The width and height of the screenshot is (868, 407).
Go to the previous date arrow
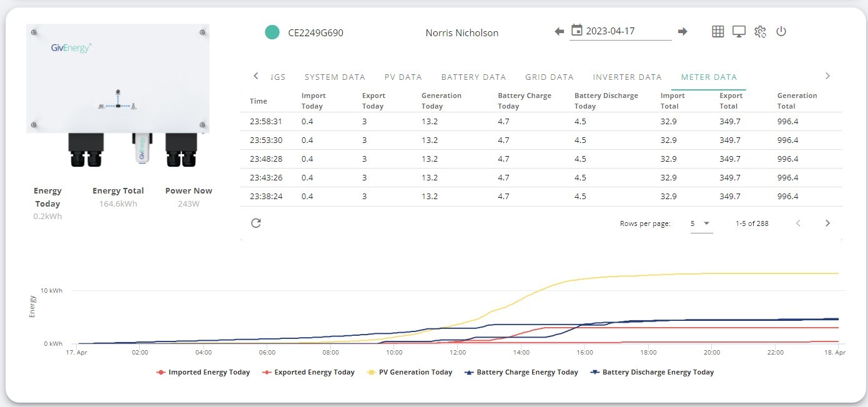[x=559, y=31]
